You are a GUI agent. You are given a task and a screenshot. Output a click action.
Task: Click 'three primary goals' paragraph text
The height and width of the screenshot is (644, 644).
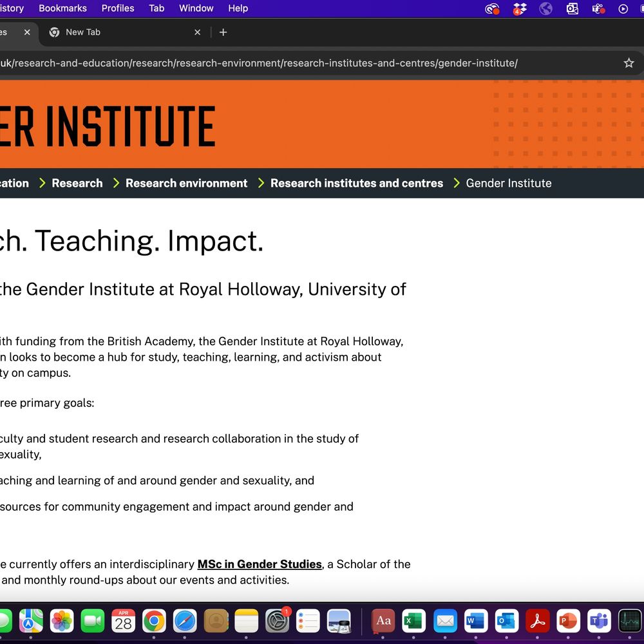[47, 403]
